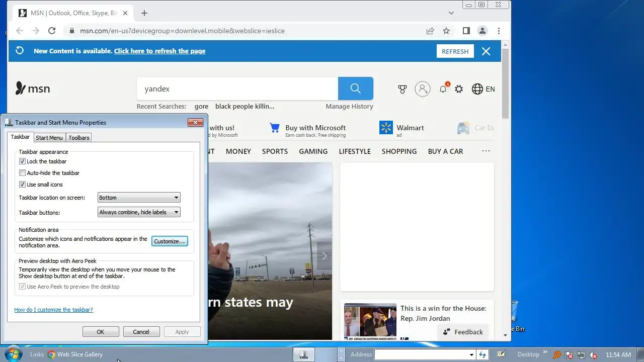644x362 pixels.
Task: Open the Action Center flag tray icon
Action: [x=569, y=354]
